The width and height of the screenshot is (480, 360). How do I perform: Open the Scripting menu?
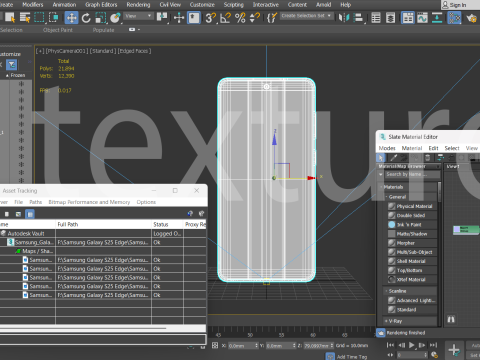point(234,5)
